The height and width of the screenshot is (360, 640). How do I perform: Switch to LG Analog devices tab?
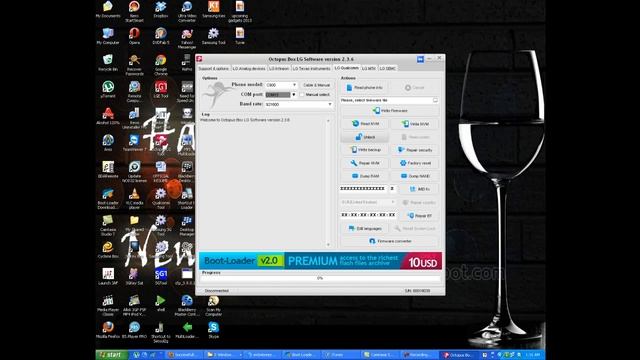point(249,69)
